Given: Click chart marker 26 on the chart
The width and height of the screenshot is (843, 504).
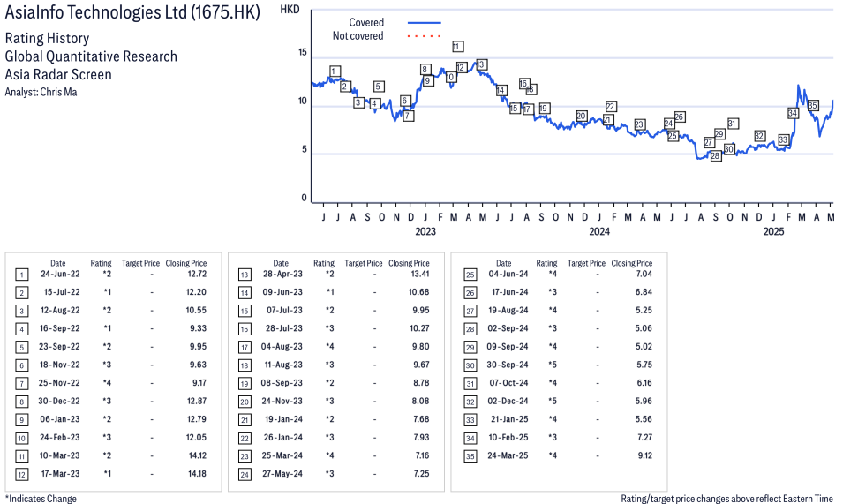Looking at the screenshot, I should coord(679,117).
